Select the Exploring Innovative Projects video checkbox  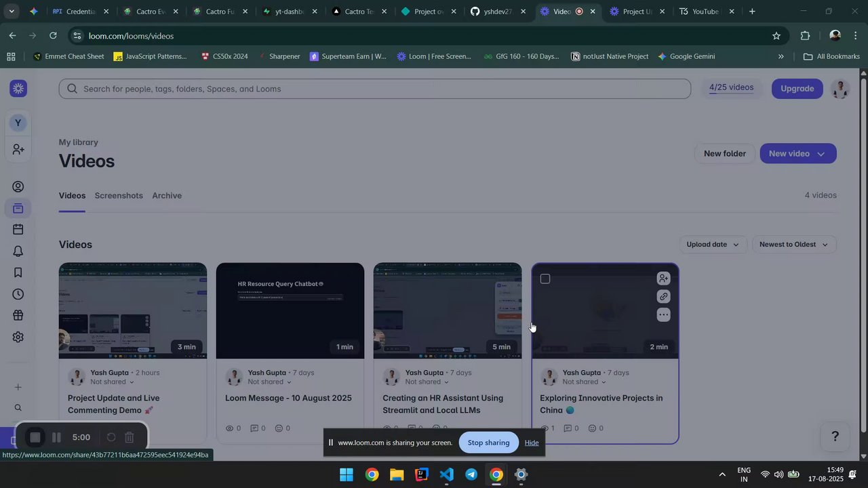pos(545,279)
